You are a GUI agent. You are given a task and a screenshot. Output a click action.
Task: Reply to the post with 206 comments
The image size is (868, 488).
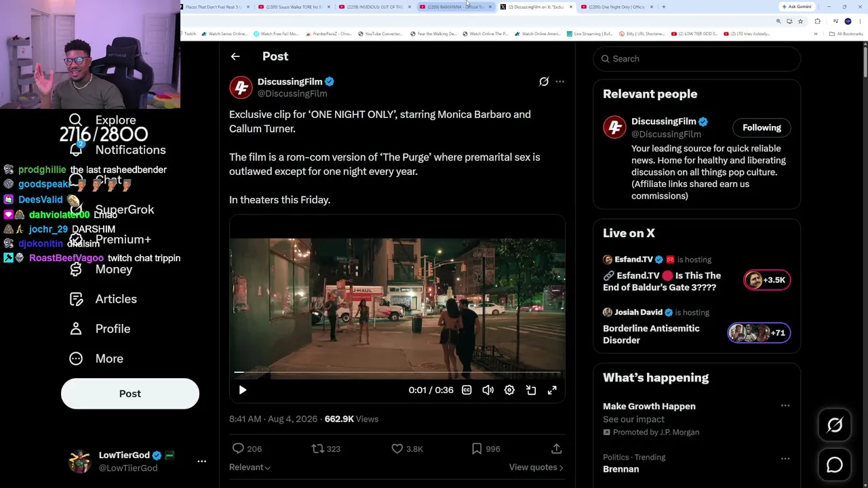click(247, 449)
